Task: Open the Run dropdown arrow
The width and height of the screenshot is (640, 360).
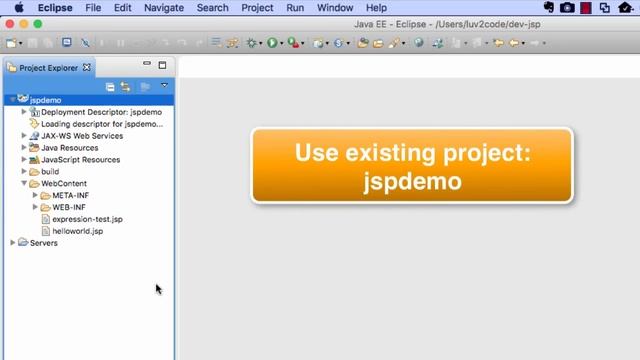Action: coord(281,43)
